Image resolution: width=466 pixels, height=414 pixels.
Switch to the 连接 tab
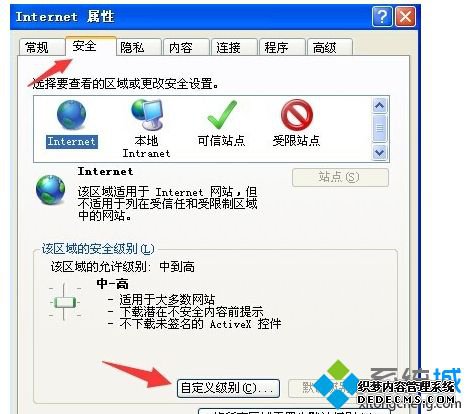(x=234, y=47)
